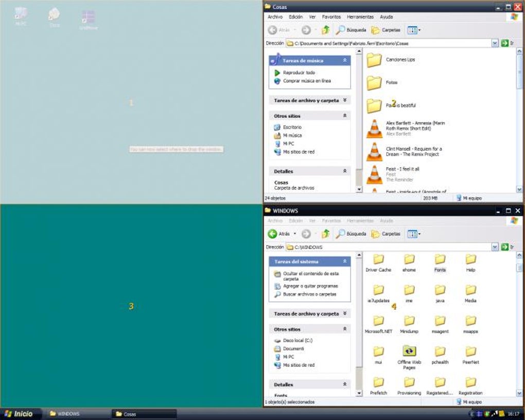Click the Cosas address bar field

click(388, 43)
